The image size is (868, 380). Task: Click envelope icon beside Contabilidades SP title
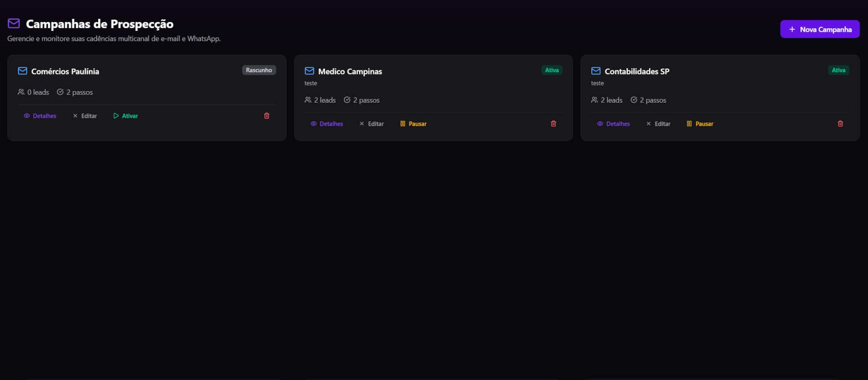tap(596, 71)
